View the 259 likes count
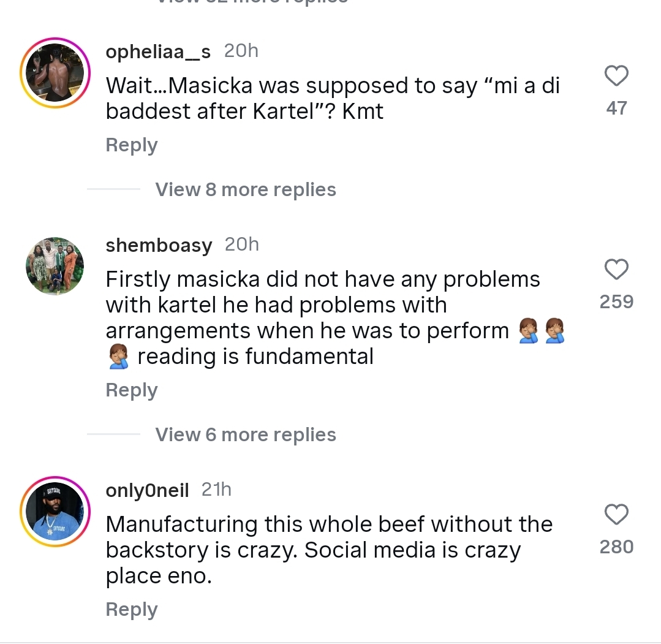Screen dimensions: 661x644 point(616,301)
